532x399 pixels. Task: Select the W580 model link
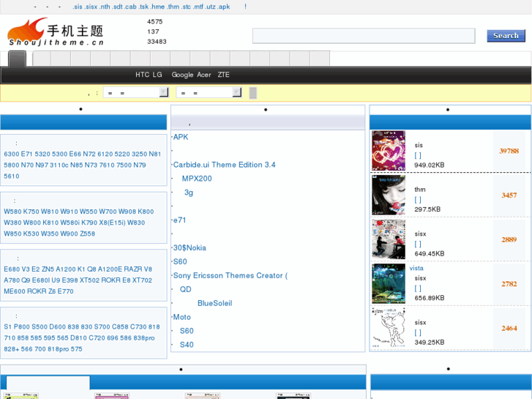click(12, 212)
